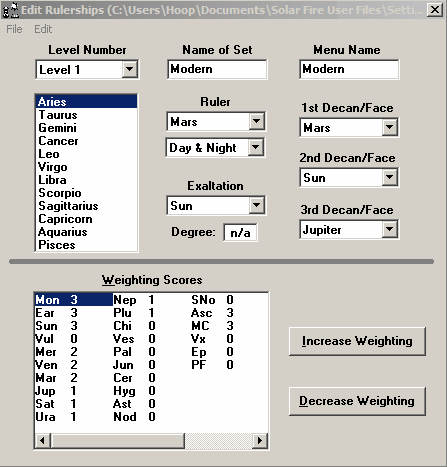Image resolution: width=447 pixels, height=467 pixels.
Task: Click the app icon in title bar
Action: tap(10, 10)
